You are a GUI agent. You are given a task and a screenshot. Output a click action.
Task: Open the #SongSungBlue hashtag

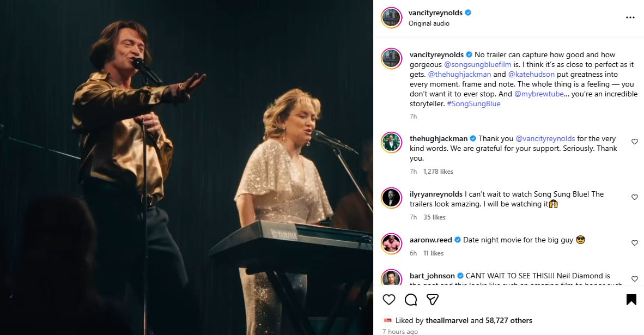click(x=473, y=103)
